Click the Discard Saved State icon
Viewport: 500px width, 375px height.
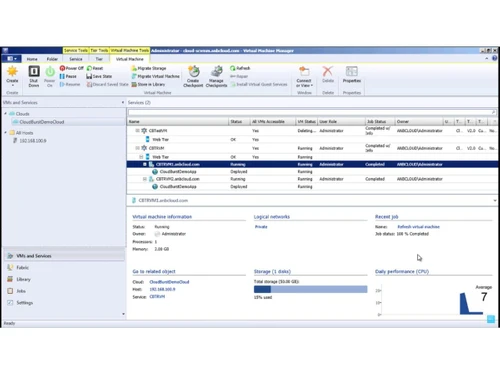click(89, 84)
